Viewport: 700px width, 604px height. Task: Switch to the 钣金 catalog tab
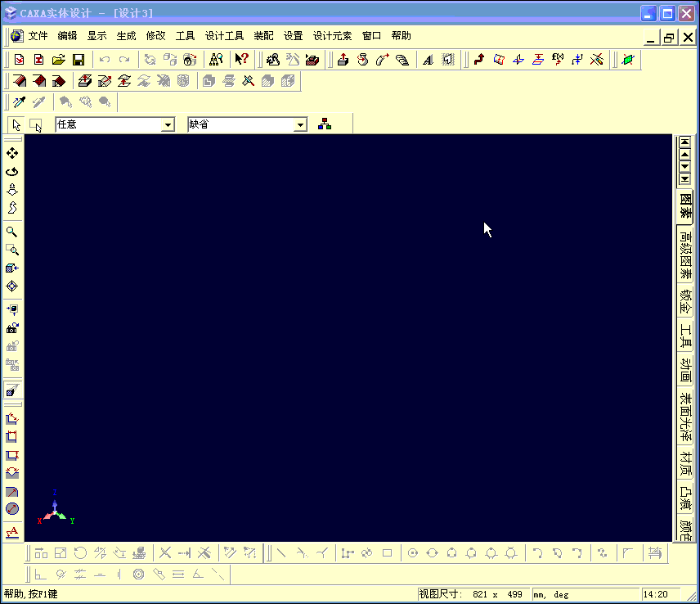pos(685,301)
